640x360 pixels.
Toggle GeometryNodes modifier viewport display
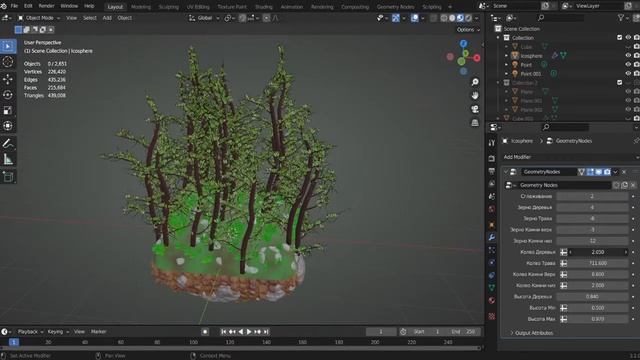pyautogui.click(x=599, y=172)
